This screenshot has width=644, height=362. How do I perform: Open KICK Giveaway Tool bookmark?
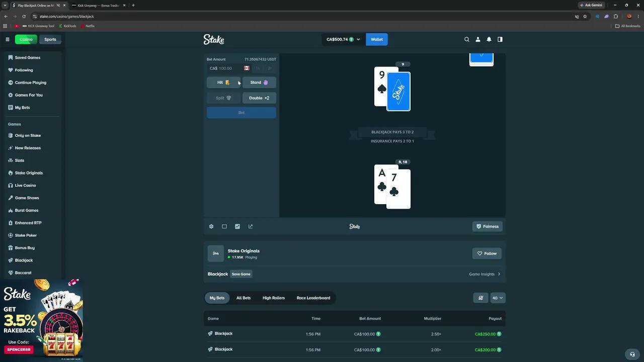38,26
